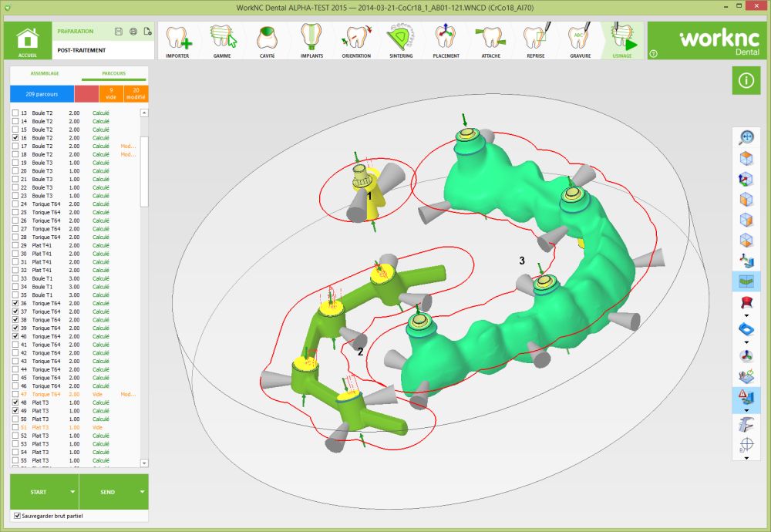Image resolution: width=771 pixels, height=532 pixels.
Task: Select the front view cube icon
Action: [x=746, y=199]
